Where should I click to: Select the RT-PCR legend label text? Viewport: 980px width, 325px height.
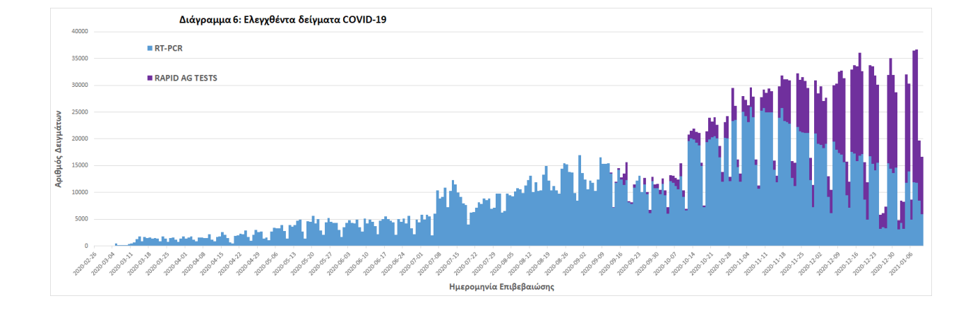coord(169,49)
